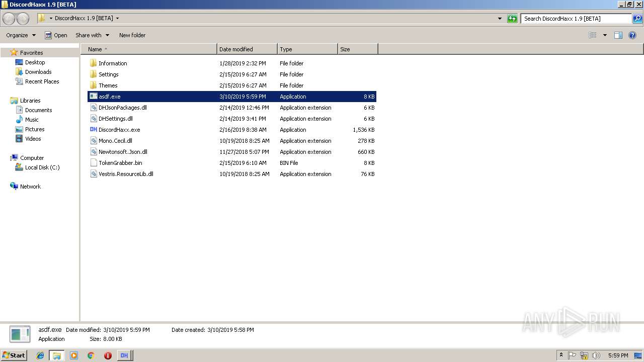Screen dimensions: 644x362
Task: Open the Organize dropdown menu
Action: pyautogui.click(x=21, y=35)
